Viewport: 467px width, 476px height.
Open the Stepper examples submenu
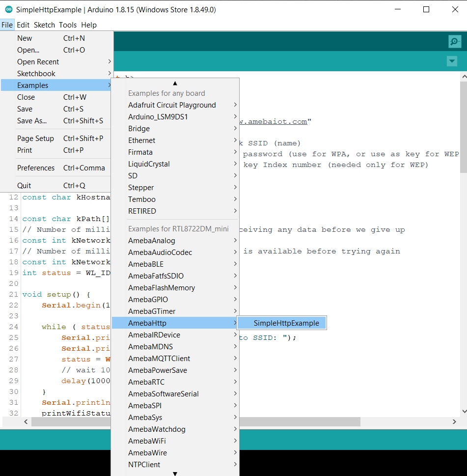coord(175,188)
